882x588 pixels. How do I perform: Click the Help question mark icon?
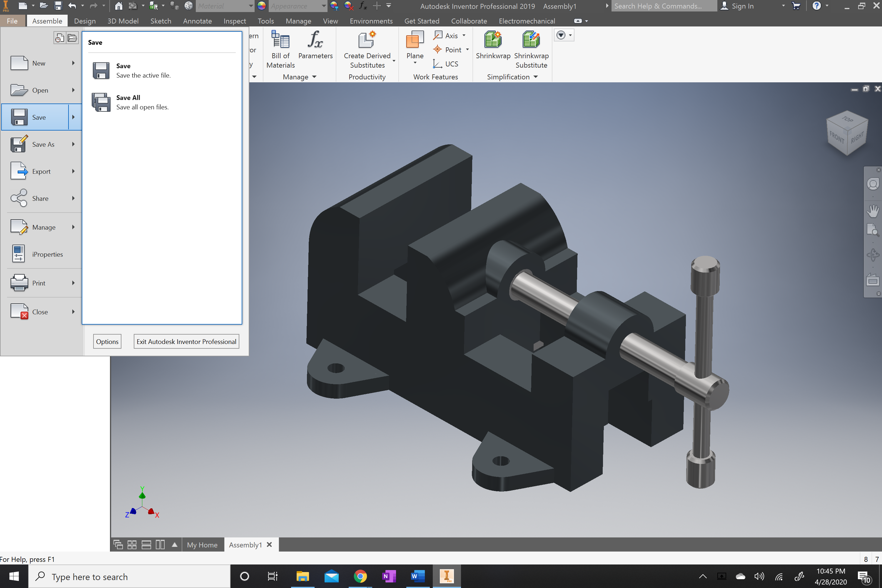pos(816,6)
